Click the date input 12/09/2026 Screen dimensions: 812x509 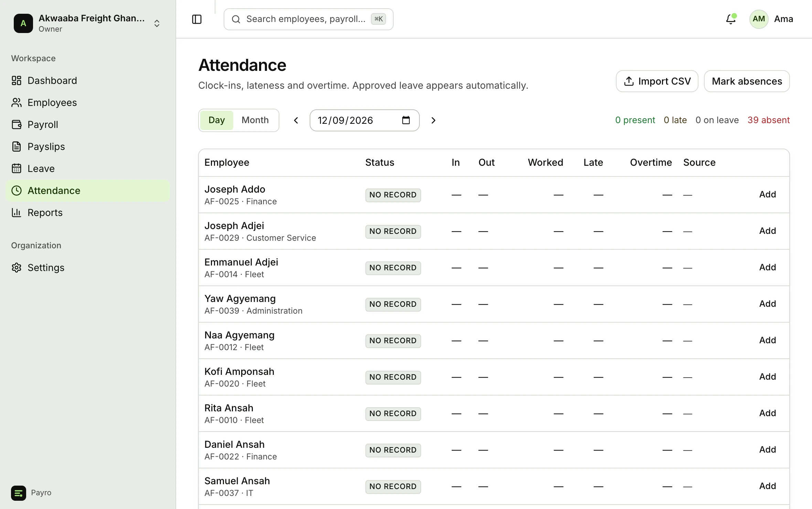tap(365, 120)
